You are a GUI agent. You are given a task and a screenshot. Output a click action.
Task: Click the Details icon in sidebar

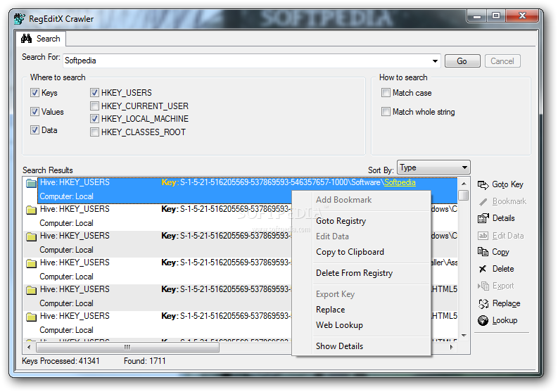(483, 218)
